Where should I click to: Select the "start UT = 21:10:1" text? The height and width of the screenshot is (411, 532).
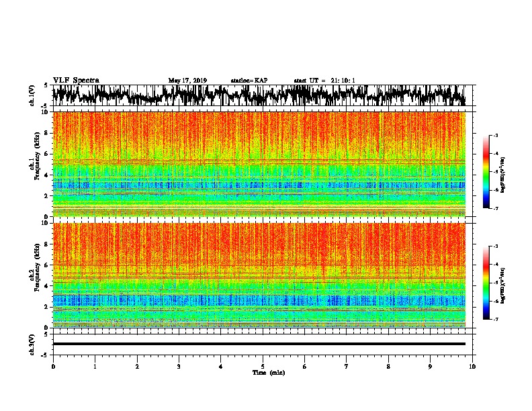click(x=324, y=81)
